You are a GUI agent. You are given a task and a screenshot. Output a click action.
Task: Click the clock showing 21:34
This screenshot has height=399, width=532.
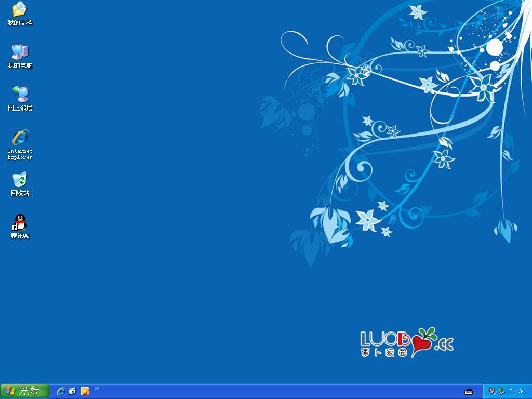(x=517, y=391)
